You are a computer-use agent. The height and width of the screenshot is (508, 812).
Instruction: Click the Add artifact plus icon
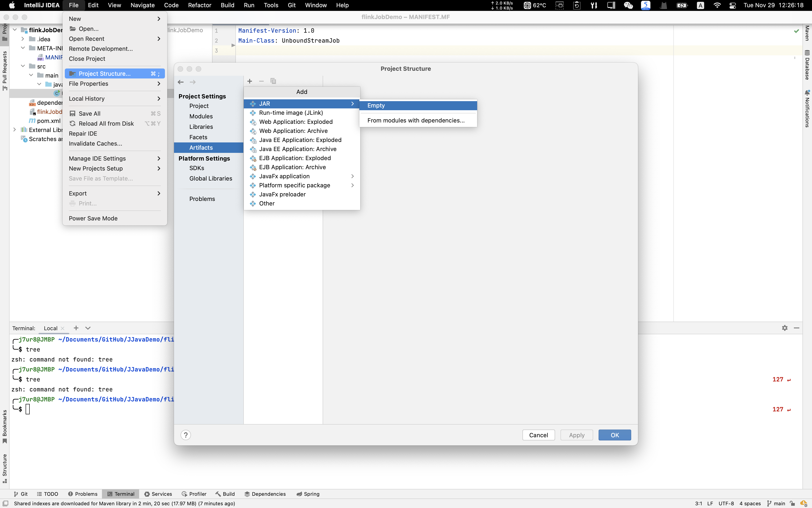[250, 81]
